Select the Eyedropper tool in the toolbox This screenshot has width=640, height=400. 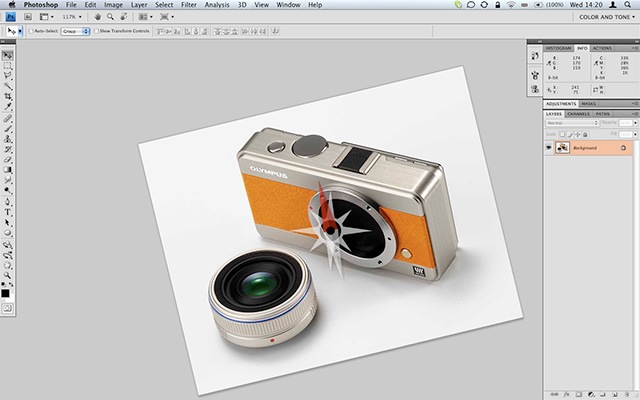click(x=8, y=107)
